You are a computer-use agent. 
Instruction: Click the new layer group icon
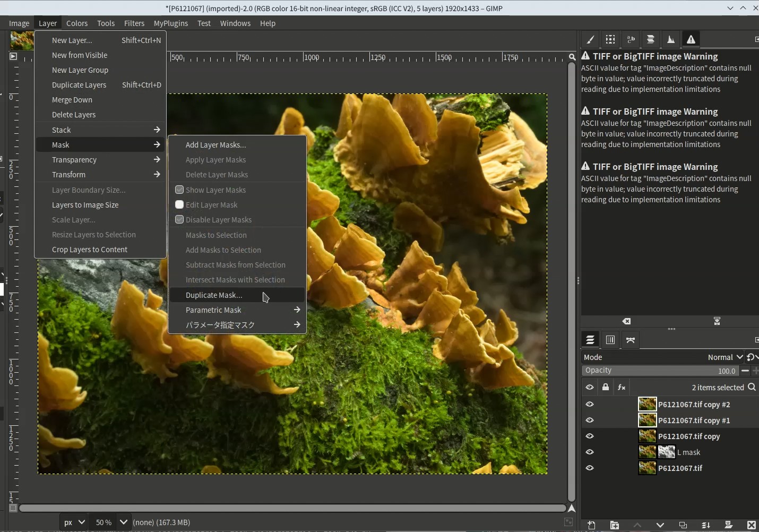(614, 525)
